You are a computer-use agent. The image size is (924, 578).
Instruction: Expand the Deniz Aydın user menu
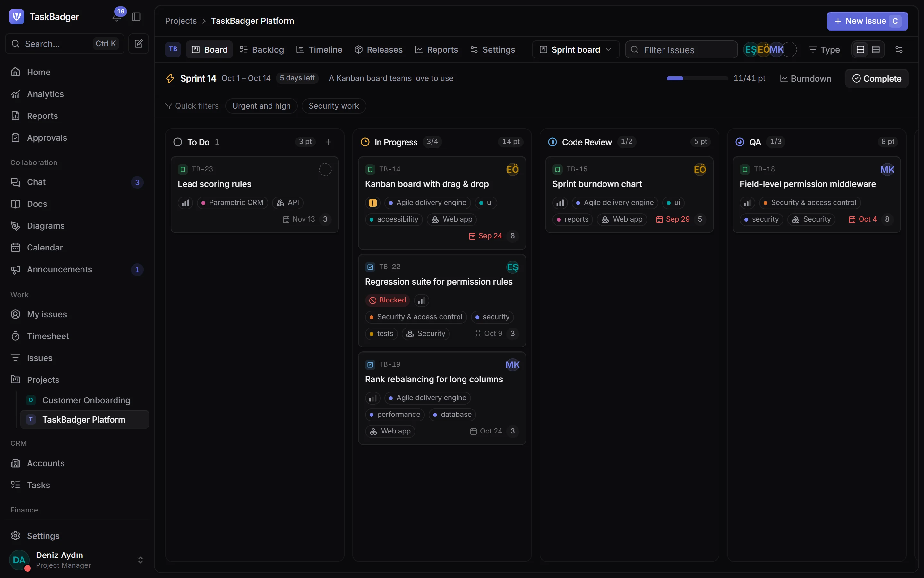click(x=76, y=560)
